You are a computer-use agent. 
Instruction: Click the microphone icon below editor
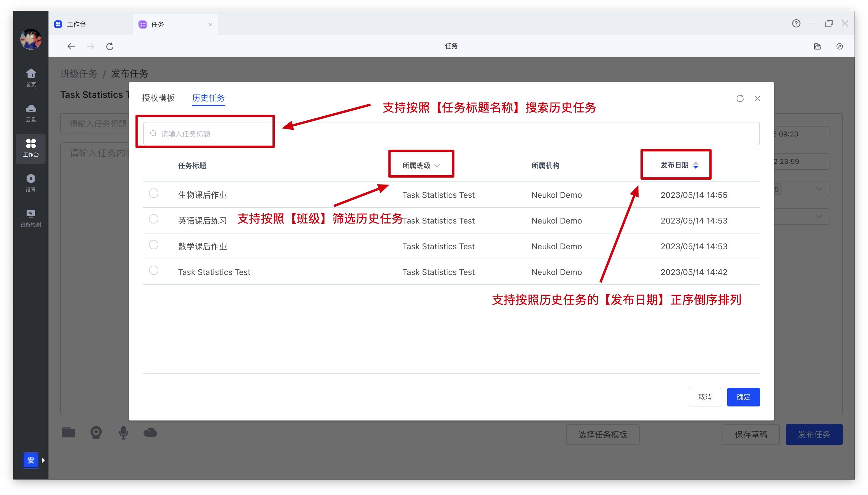pos(124,432)
